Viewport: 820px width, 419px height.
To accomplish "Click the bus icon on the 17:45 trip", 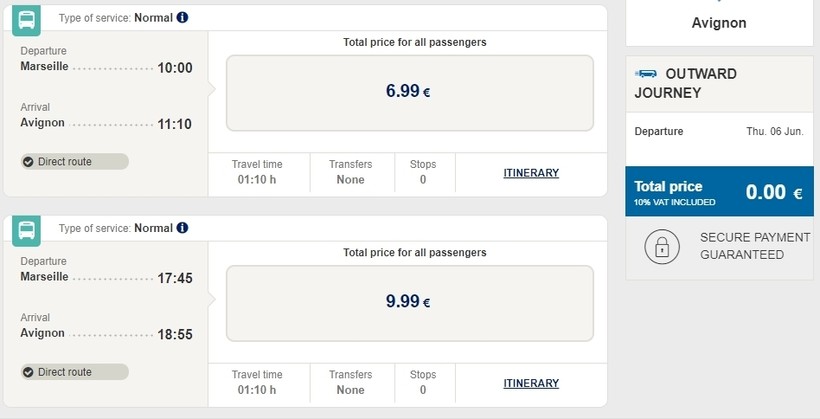I will (x=27, y=230).
